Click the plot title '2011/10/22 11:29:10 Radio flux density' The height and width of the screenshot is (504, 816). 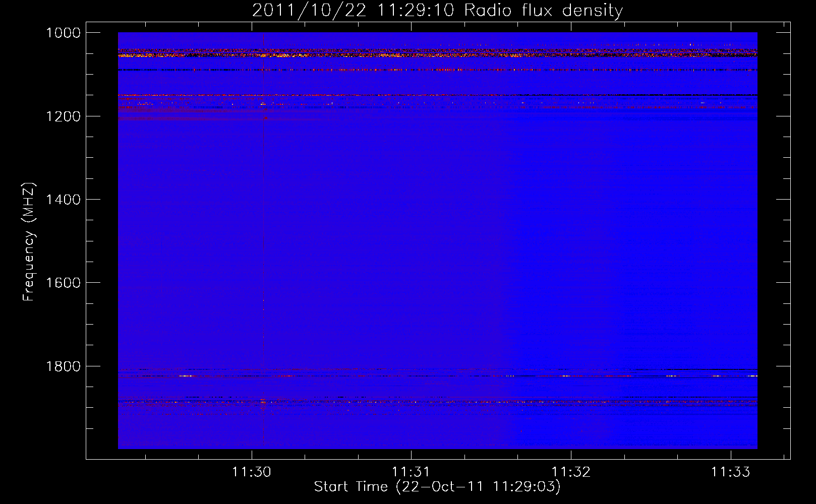click(437, 10)
